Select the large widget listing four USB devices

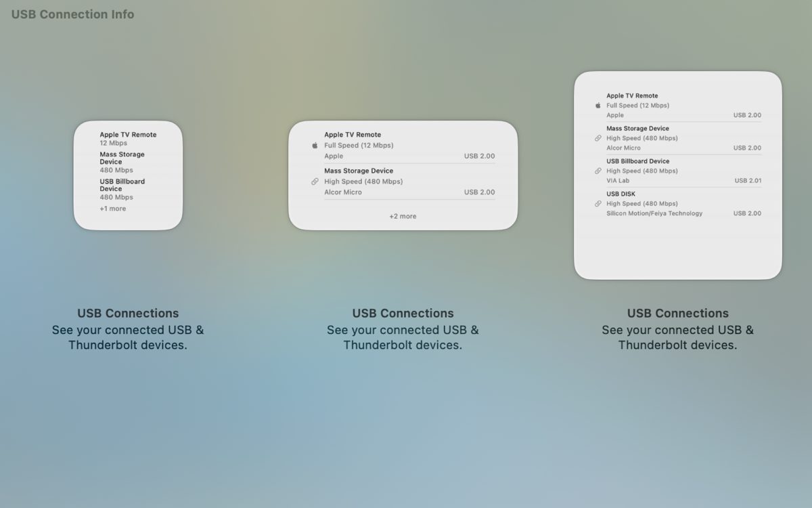678,175
